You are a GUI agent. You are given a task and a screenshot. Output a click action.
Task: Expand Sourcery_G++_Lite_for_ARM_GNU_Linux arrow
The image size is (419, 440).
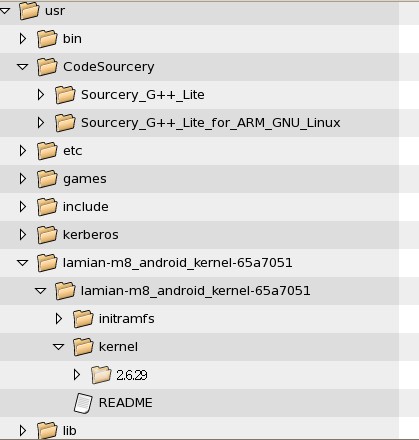tap(41, 123)
